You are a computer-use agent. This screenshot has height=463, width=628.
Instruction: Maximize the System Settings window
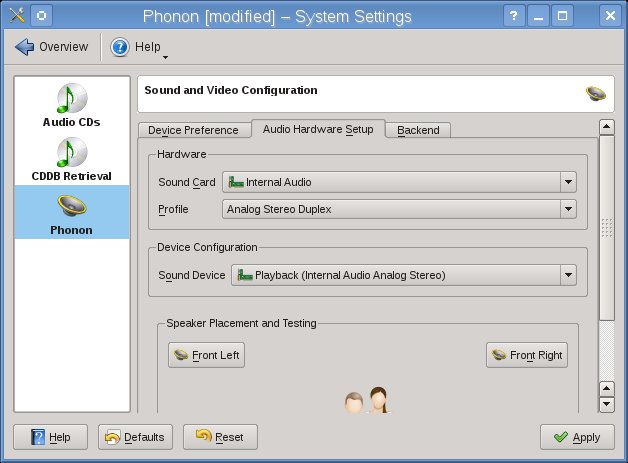pos(562,16)
